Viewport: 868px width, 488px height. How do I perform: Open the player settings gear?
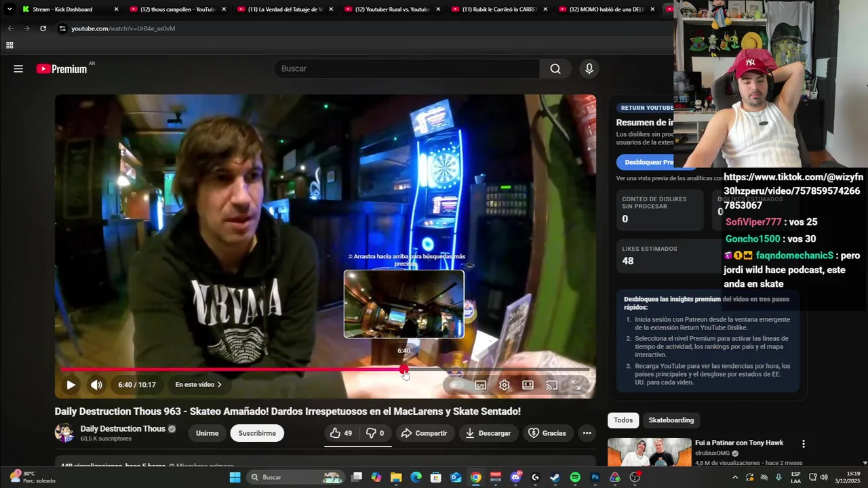pyautogui.click(x=504, y=385)
